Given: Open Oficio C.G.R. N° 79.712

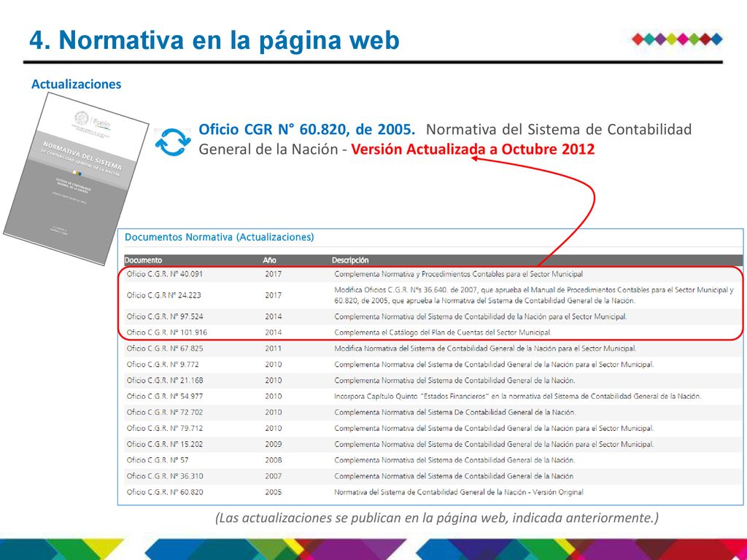Looking at the screenshot, I should pos(164,428).
